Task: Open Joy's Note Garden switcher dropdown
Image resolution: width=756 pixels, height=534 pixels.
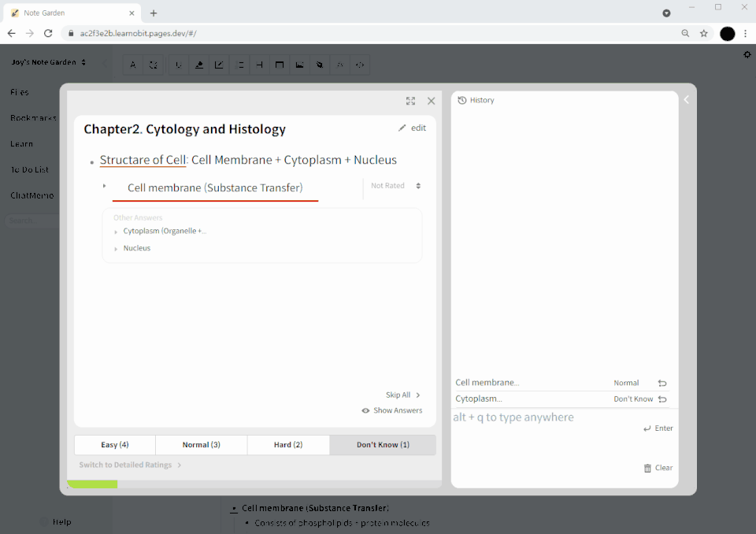Action: [49, 62]
